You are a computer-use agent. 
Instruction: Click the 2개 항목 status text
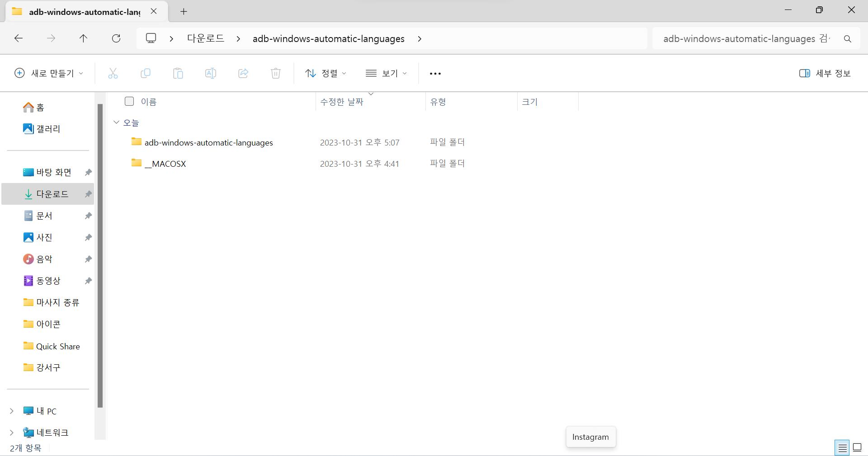25,448
